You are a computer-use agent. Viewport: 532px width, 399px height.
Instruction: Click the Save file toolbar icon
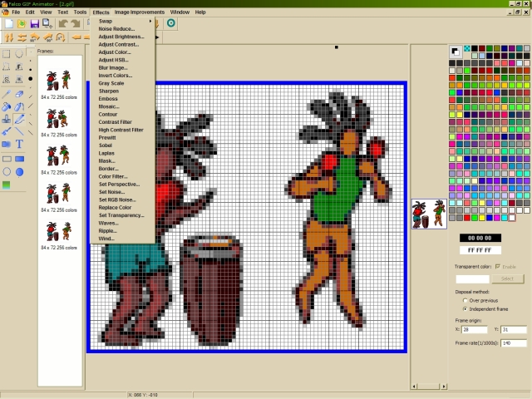(x=35, y=24)
